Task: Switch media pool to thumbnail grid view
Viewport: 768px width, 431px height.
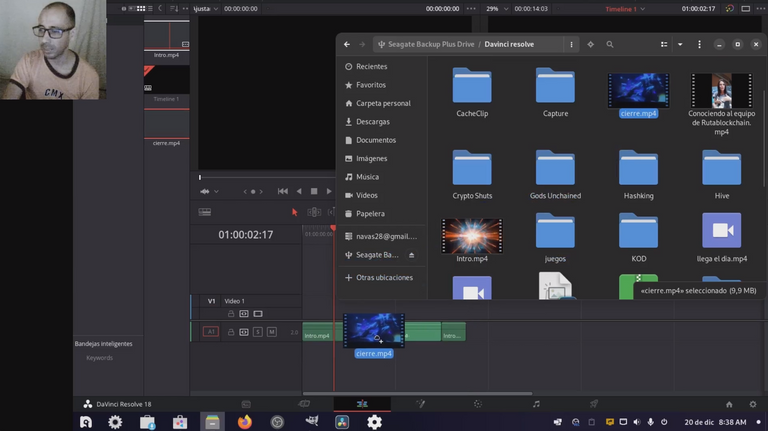Action: pos(141,8)
